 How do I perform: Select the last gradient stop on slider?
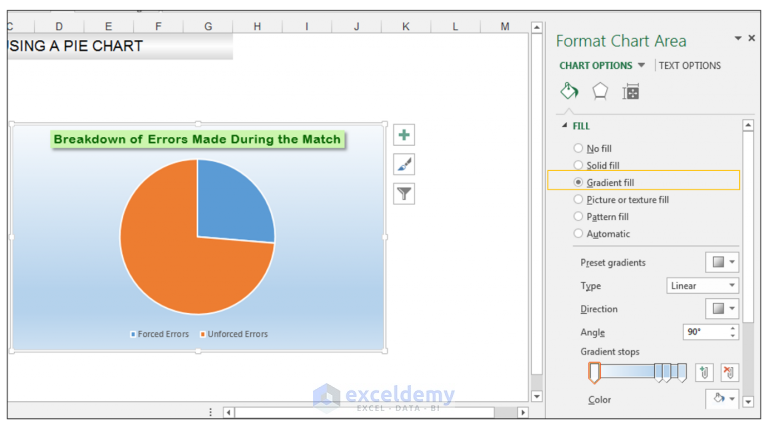tap(682, 373)
